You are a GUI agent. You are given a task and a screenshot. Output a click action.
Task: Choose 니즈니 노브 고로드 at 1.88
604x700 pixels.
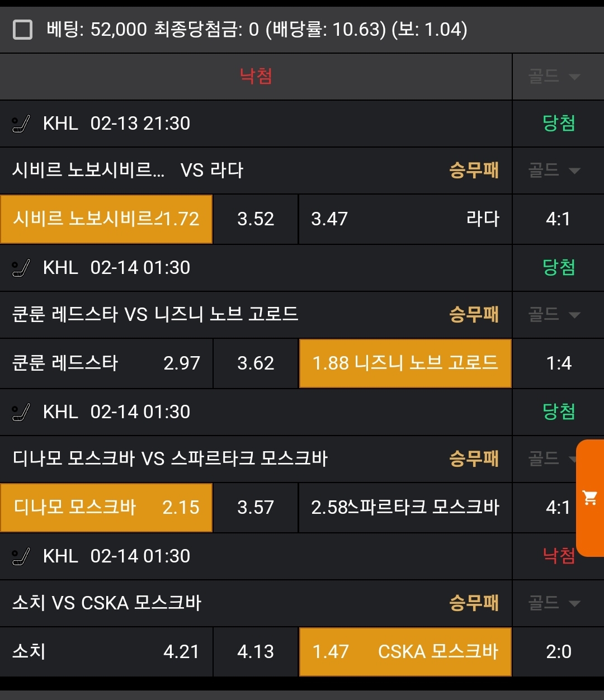pos(405,363)
